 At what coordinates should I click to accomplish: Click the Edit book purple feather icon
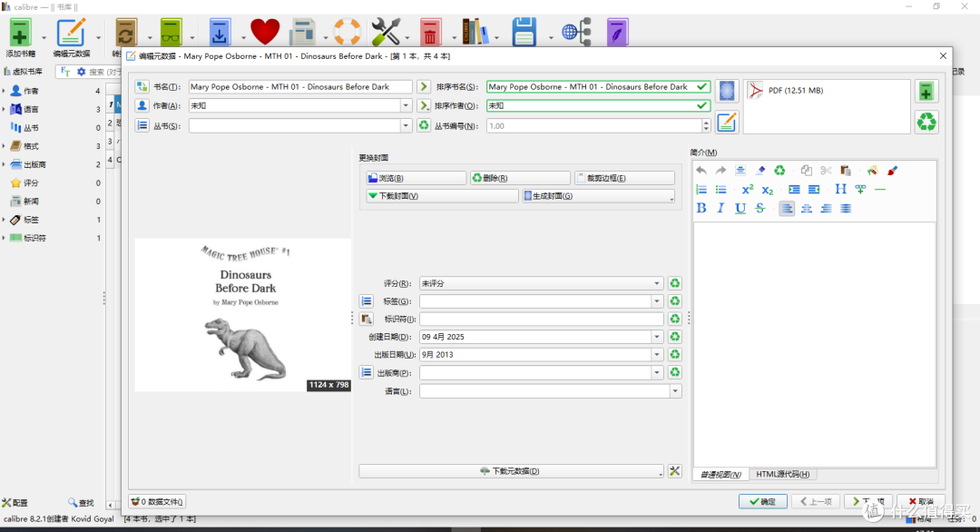(x=617, y=32)
